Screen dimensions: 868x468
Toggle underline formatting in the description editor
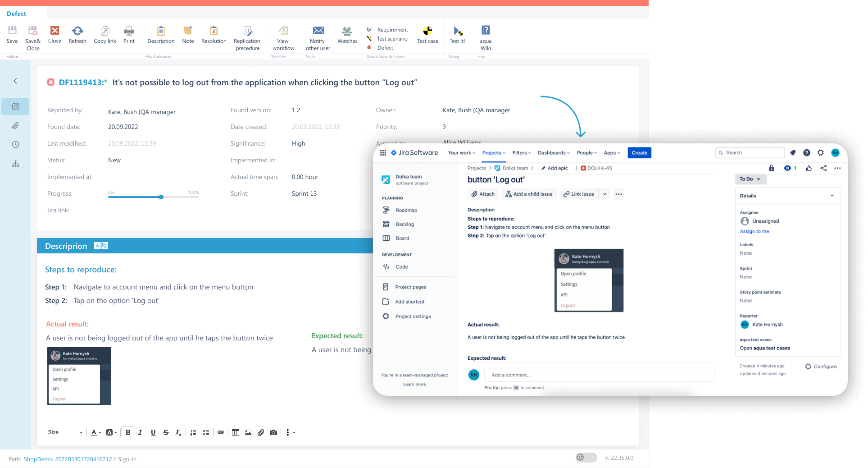153,432
